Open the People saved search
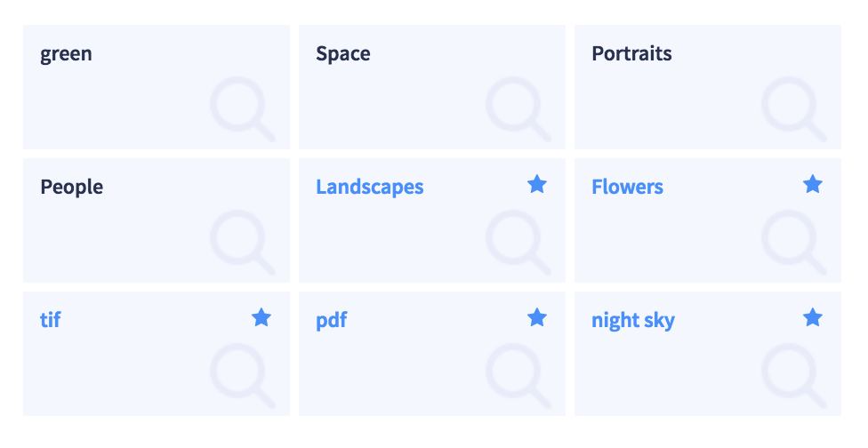This screenshot has height=448, width=868. point(71,187)
